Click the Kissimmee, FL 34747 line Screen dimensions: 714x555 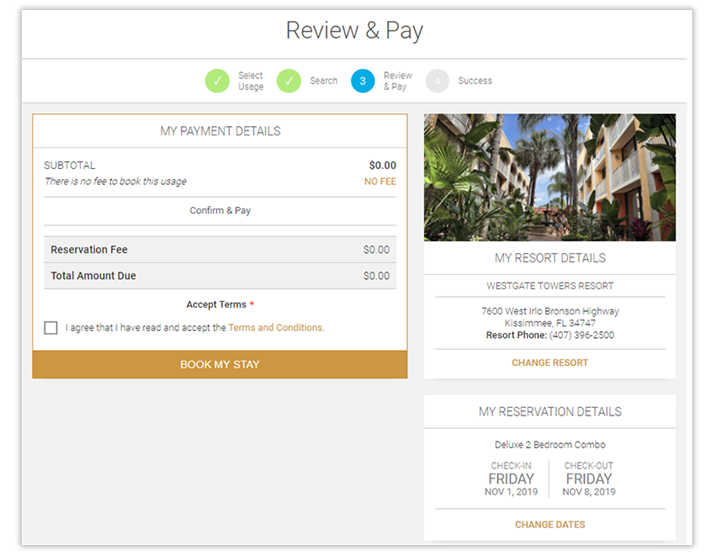(550, 323)
